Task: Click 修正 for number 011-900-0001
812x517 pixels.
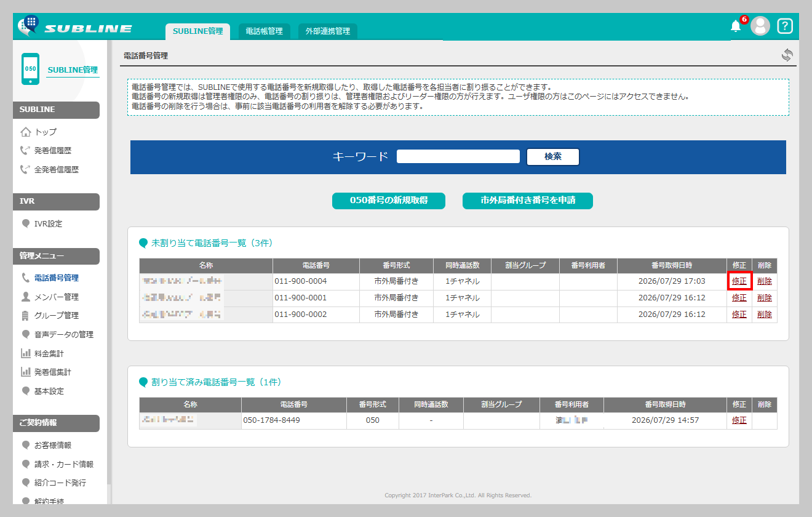Action: 739,297
